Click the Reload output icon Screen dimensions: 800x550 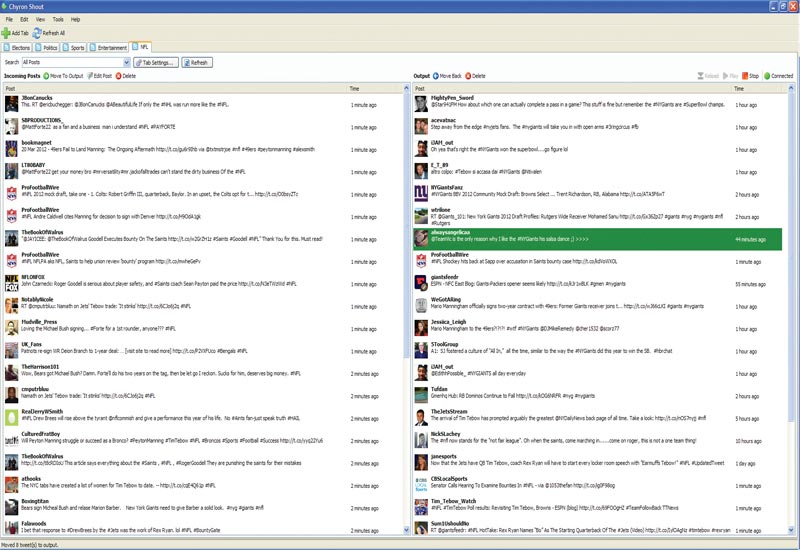point(701,76)
